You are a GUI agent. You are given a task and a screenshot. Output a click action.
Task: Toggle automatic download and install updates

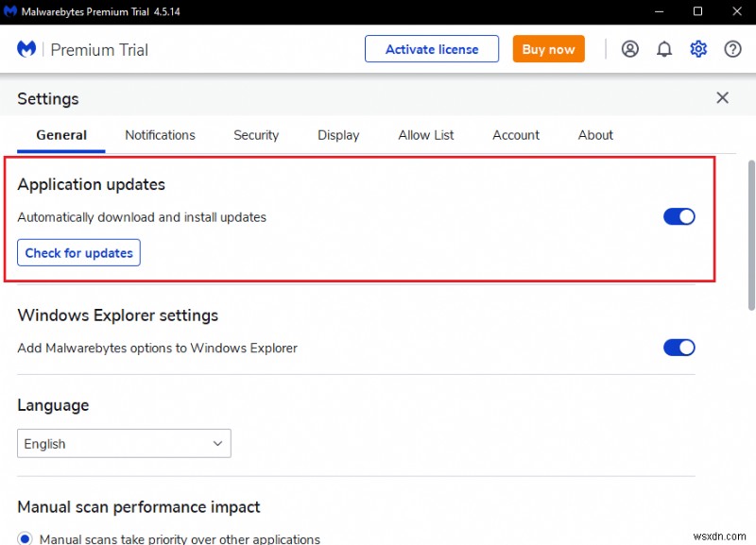click(679, 217)
